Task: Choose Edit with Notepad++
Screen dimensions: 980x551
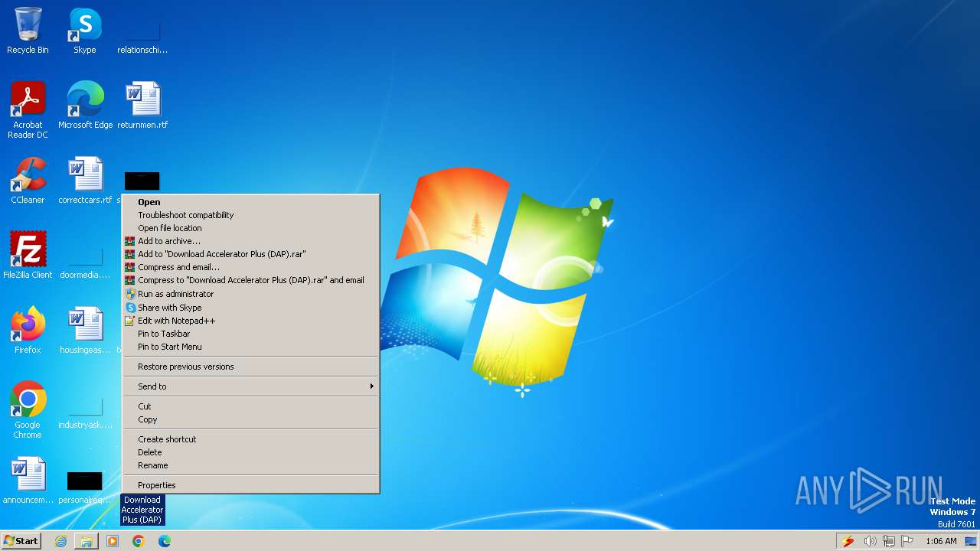Action: [251, 321]
